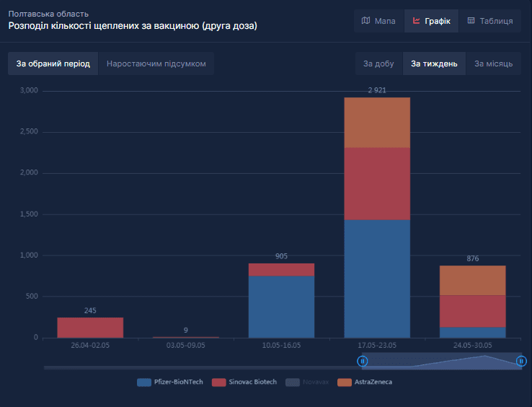
Task: Switch to the Таблиця view
Action: pos(490,21)
